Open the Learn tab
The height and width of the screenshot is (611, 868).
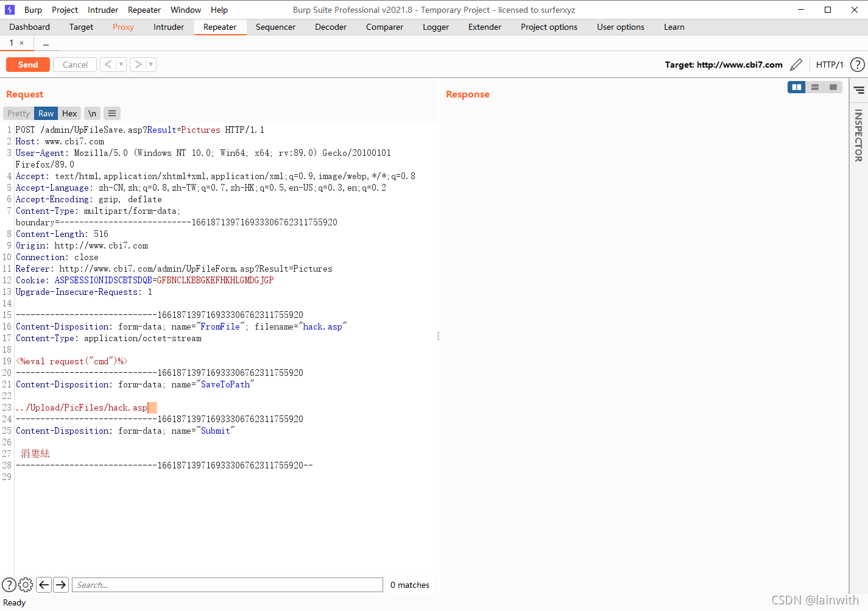(x=674, y=27)
